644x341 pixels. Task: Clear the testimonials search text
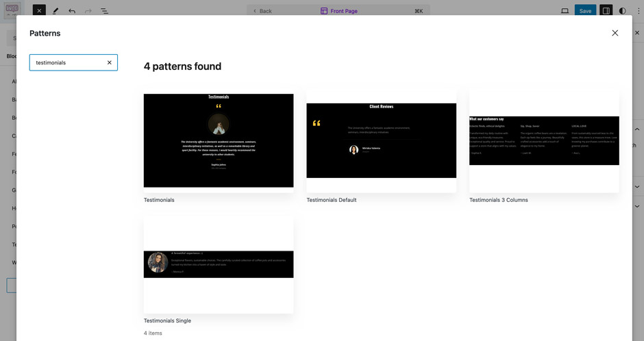(x=109, y=62)
